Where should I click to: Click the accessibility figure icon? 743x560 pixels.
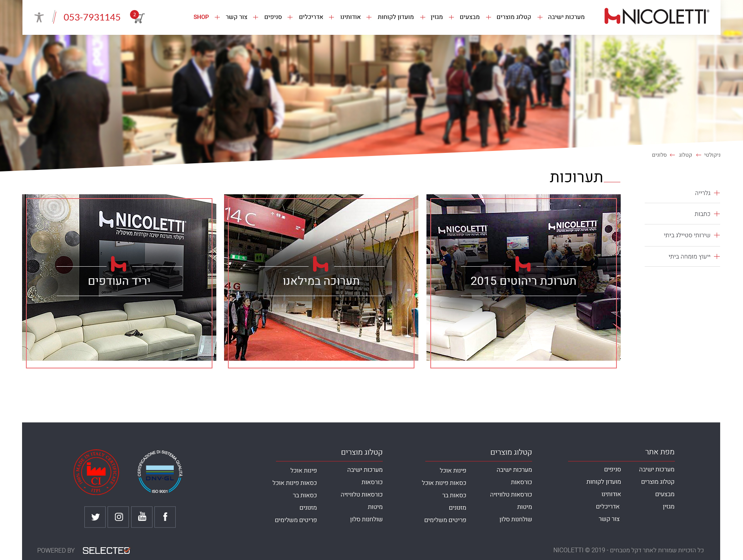(39, 17)
